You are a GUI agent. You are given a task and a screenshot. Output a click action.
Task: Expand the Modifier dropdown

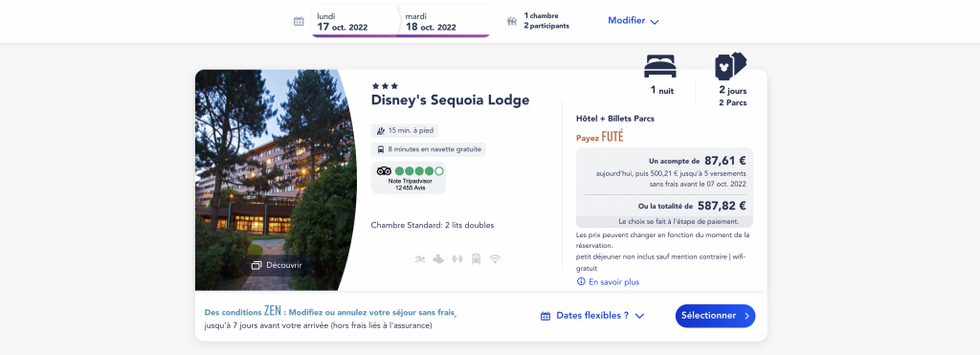tap(634, 21)
